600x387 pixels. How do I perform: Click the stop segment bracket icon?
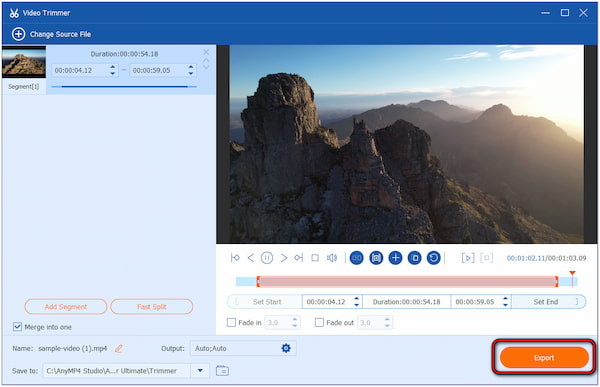click(x=486, y=258)
